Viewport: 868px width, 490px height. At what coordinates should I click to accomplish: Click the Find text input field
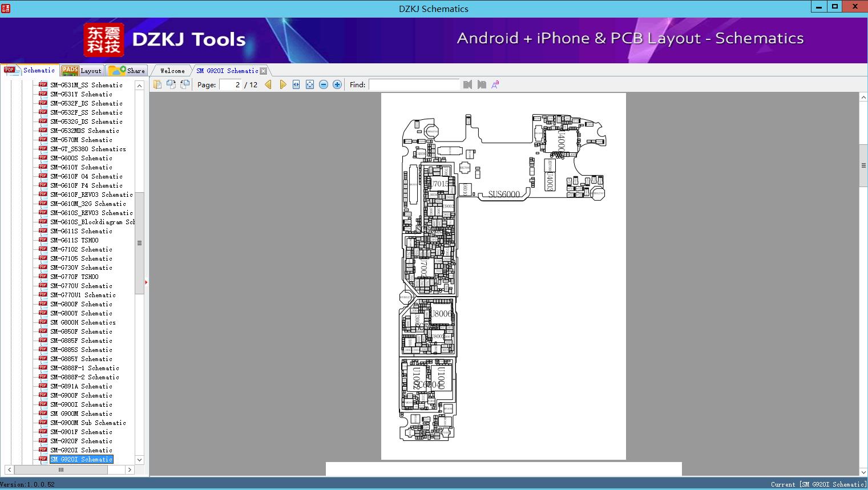point(414,84)
